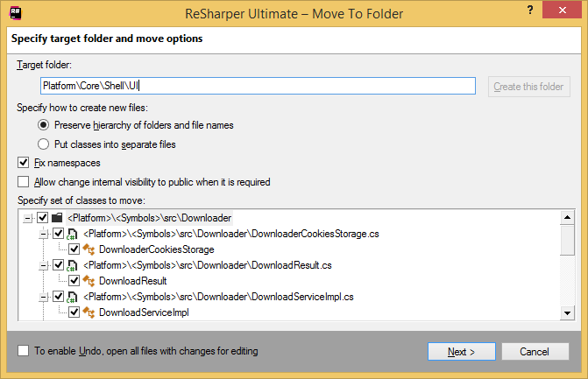Click the DownloadResult class icon
The height and width of the screenshot is (379, 588).
point(89,281)
